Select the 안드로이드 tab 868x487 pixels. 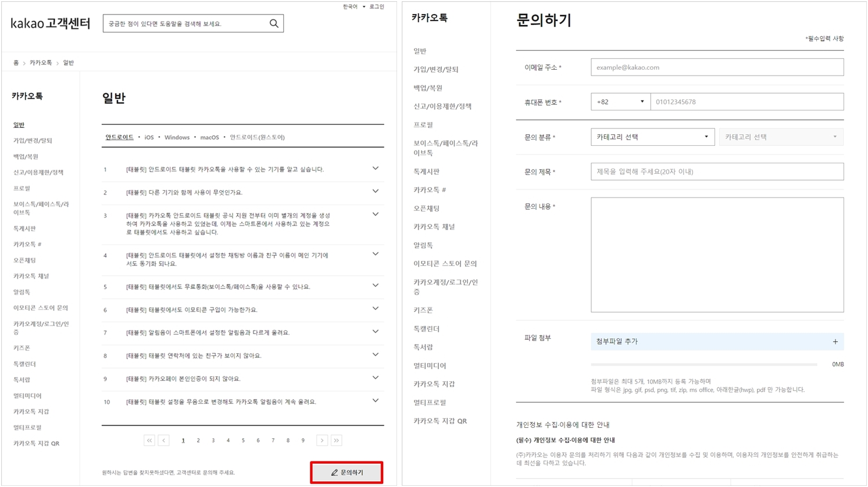coord(119,137)
